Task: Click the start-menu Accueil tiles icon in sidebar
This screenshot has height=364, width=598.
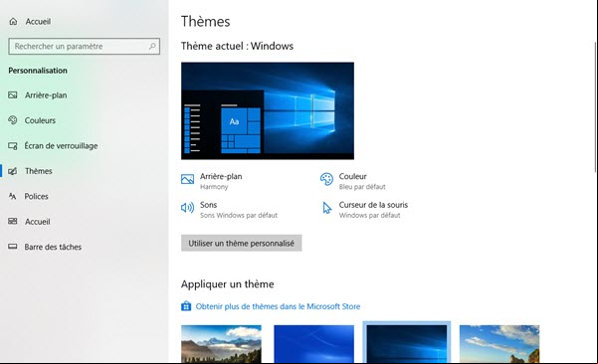Action: tap(13, 222)
